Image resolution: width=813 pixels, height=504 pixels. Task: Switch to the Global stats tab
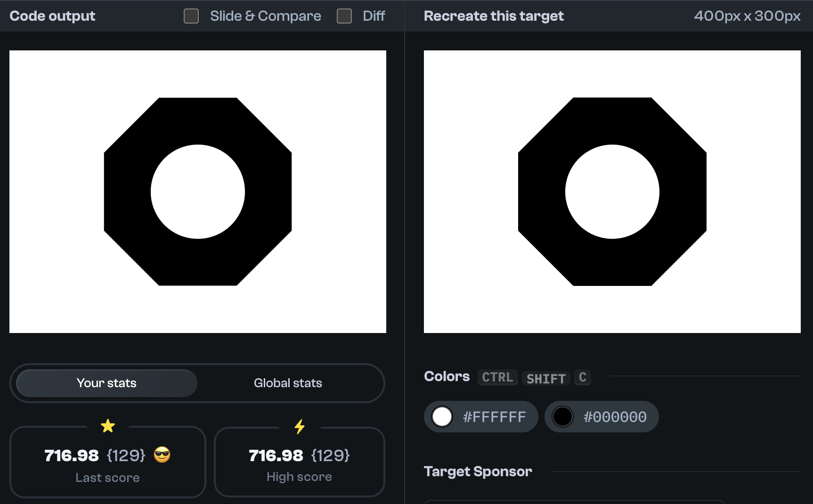pos(288,383)
